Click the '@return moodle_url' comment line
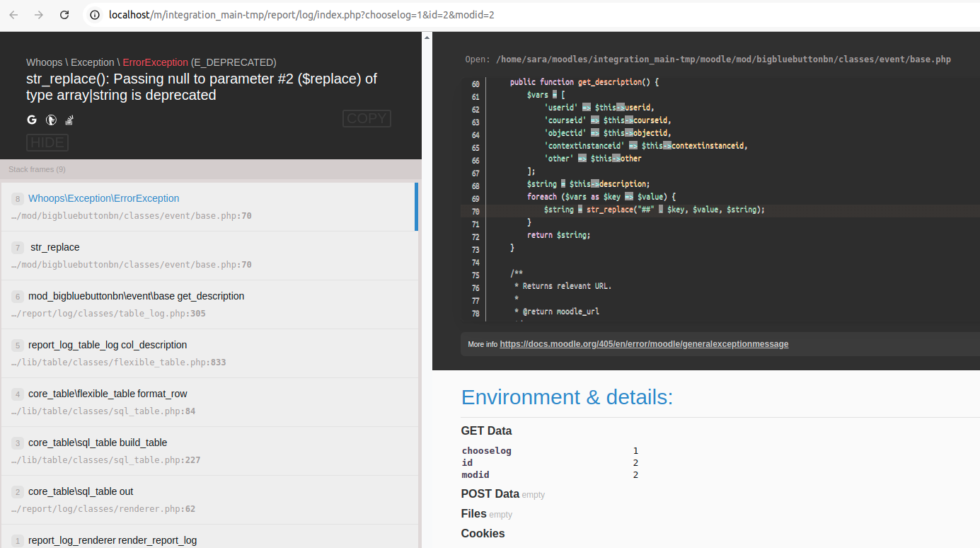This screenshot has height=548, width=980. pyautogui.click(x=556, y=312)
